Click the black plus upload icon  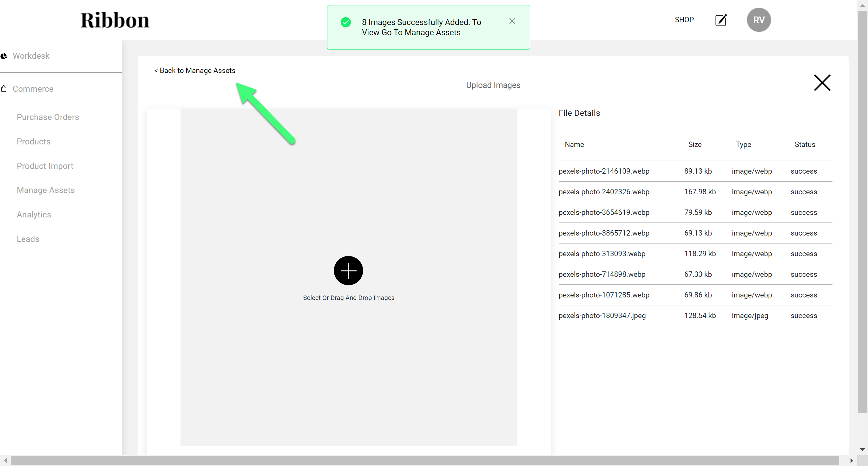click(x=348, y=270)
